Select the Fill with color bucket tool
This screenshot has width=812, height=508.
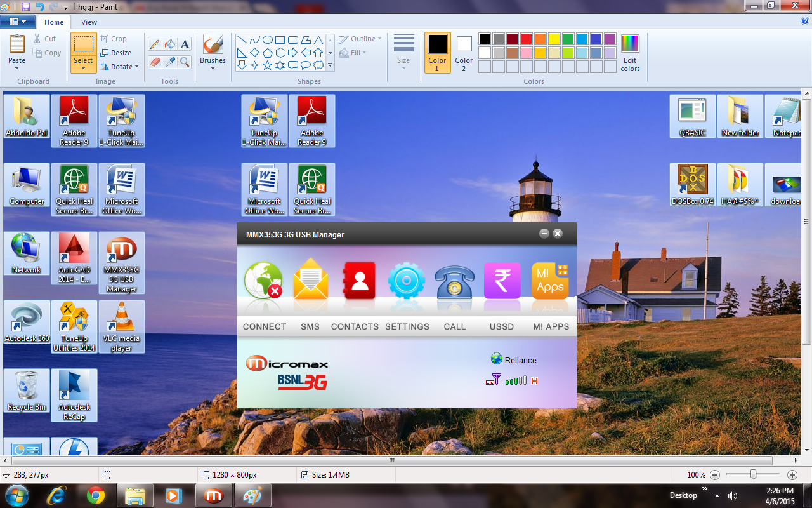click(x=169, y=44)
